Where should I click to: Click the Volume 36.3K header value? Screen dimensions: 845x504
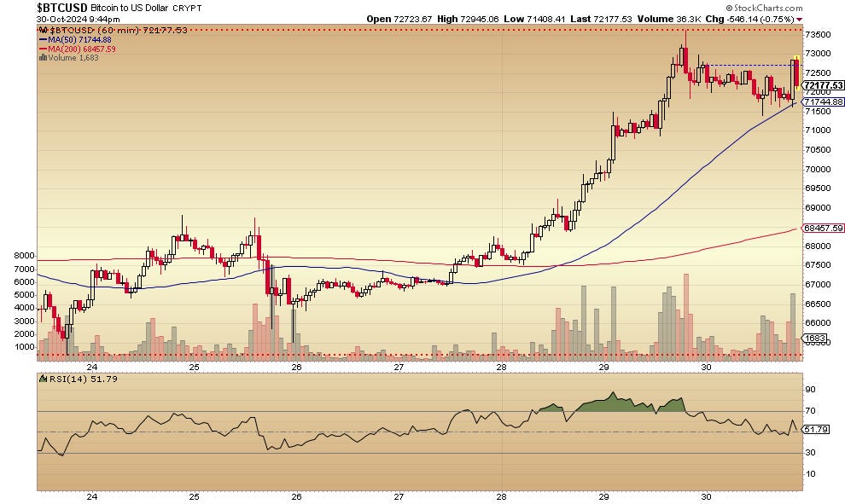688,19
